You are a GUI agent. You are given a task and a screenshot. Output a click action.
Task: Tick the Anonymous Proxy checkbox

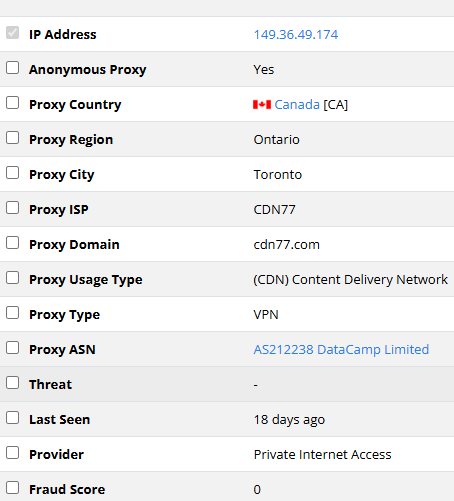point(13,68)
